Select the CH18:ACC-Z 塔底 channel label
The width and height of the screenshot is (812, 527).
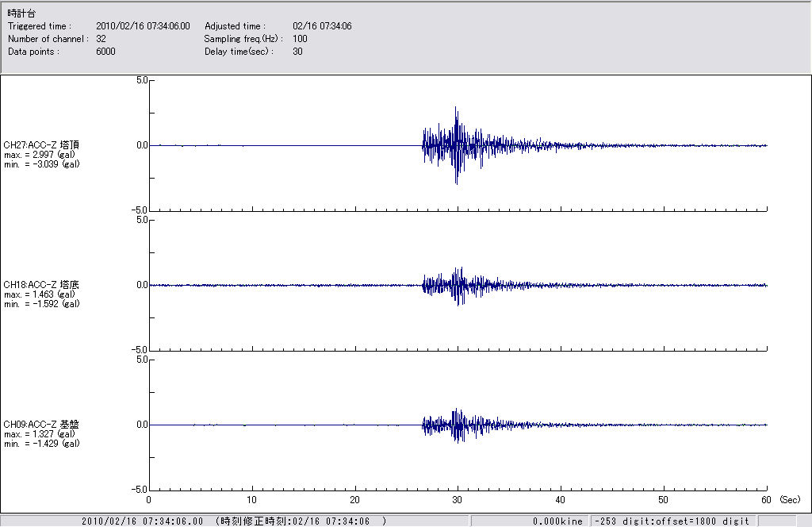[x=41, y=284]
